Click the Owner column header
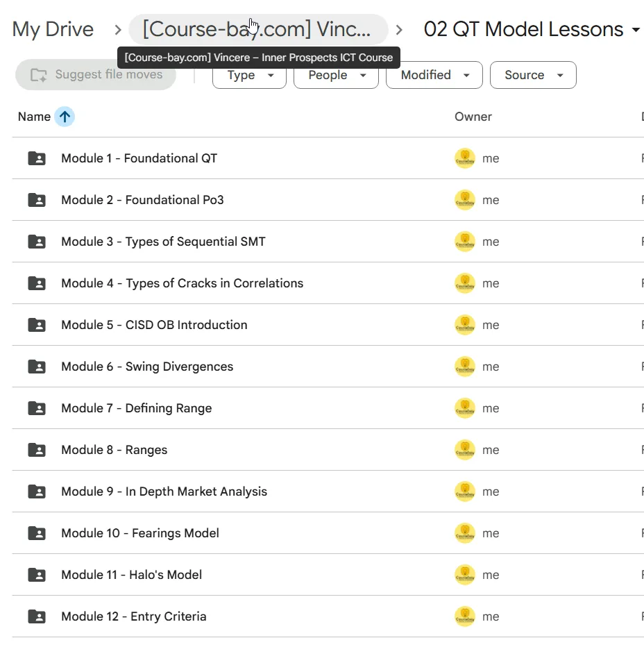Screen dimensions: 644x647 point(473,117)
